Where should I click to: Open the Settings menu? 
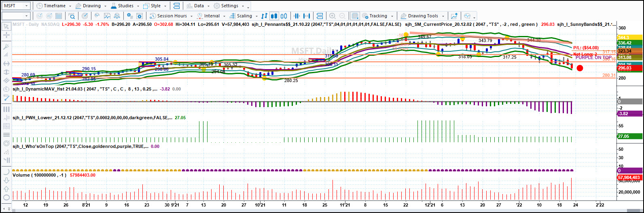pyautogui.click(x=229, y=6)
